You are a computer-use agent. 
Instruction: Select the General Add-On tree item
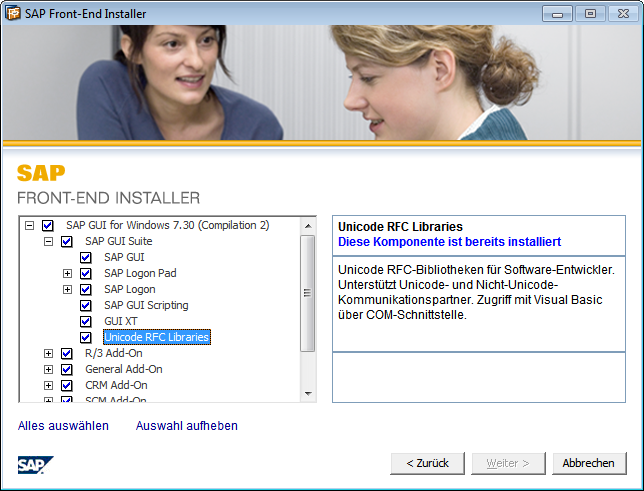pyautogui.click(x=124, y=369)
